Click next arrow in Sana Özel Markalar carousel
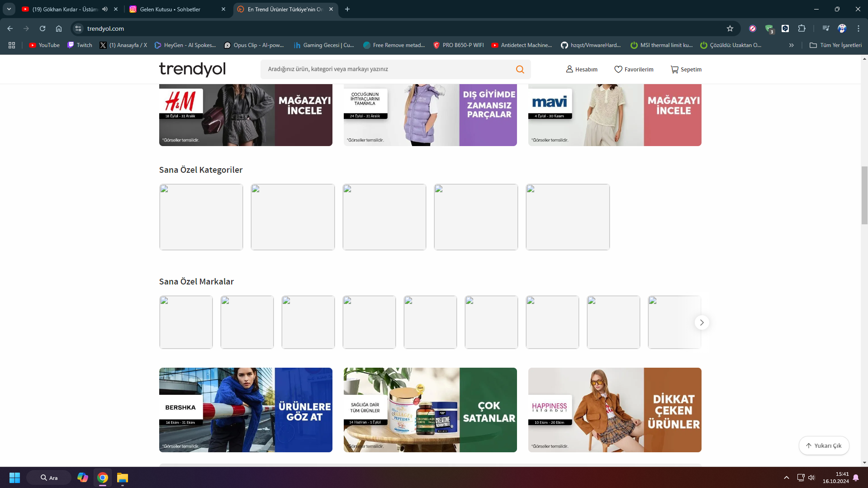Image resolution: width=868 pixels, height=488 pixels. (x=702, y=322)
